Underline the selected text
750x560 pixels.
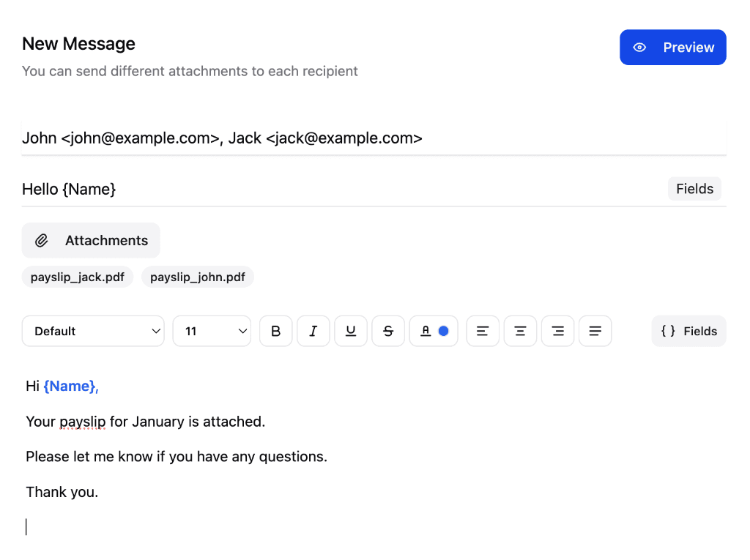coord(350,331)
